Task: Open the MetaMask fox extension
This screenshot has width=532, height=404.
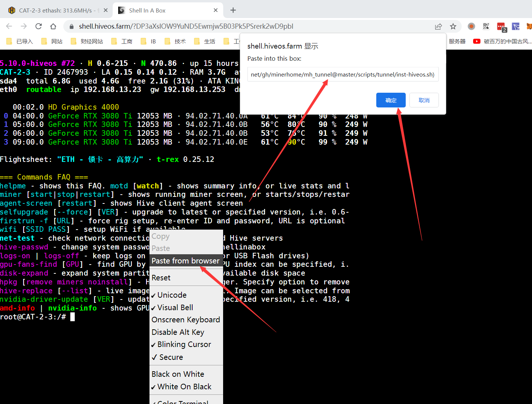Action: click(x=529, y=26)
